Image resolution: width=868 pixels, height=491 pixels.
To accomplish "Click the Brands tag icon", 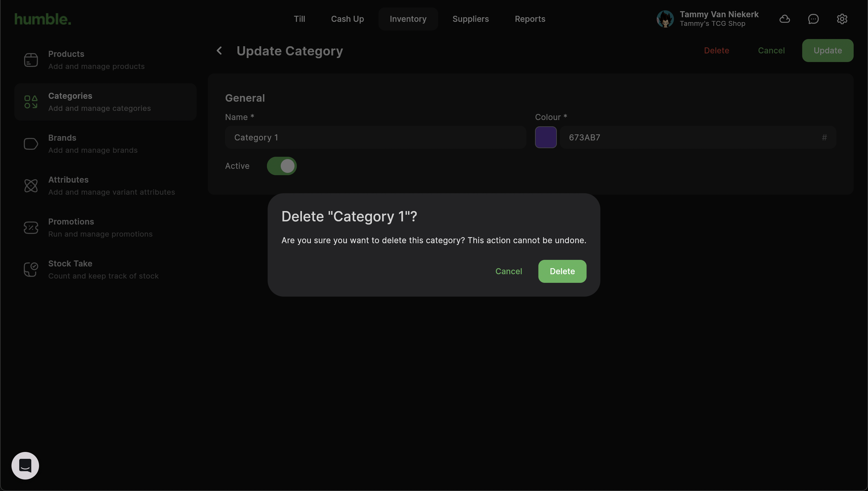I will click(31, 144).
